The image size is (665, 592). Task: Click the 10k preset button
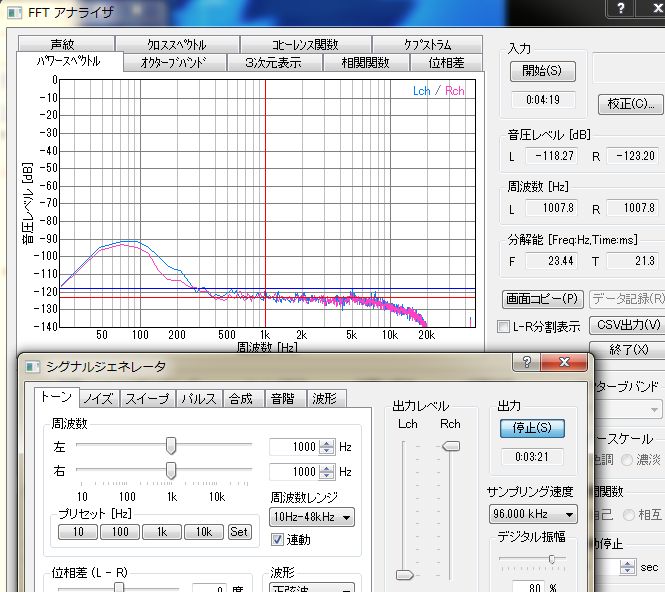(204, 532)
